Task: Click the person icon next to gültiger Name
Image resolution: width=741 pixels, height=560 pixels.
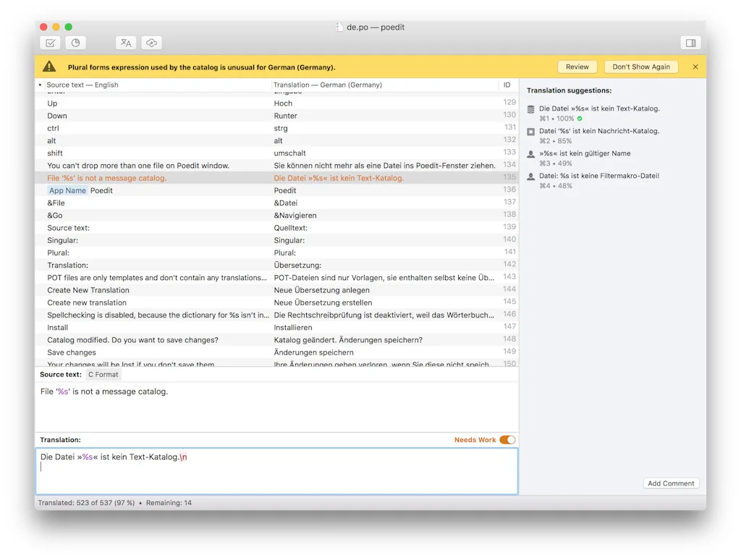Action: point(533,153)
